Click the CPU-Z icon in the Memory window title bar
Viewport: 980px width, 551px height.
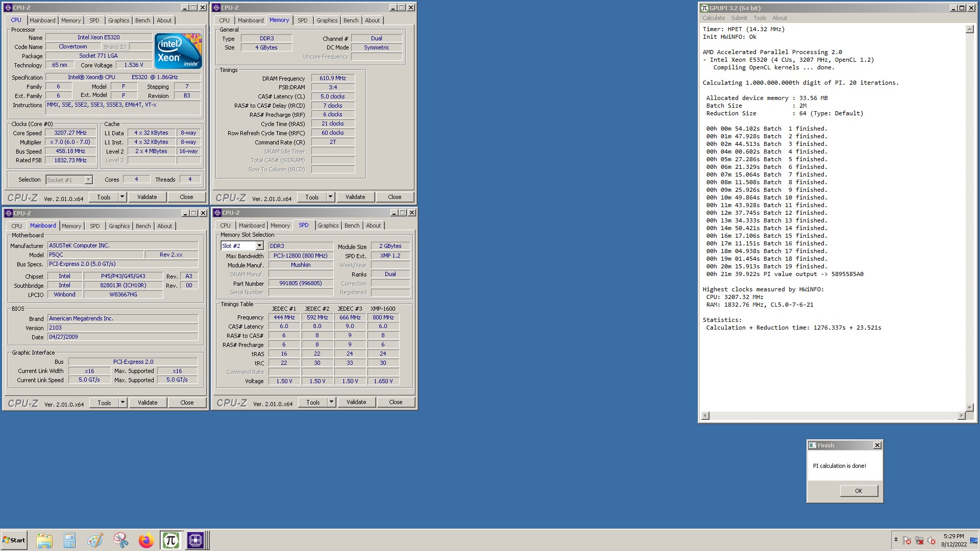coord(216,8)
